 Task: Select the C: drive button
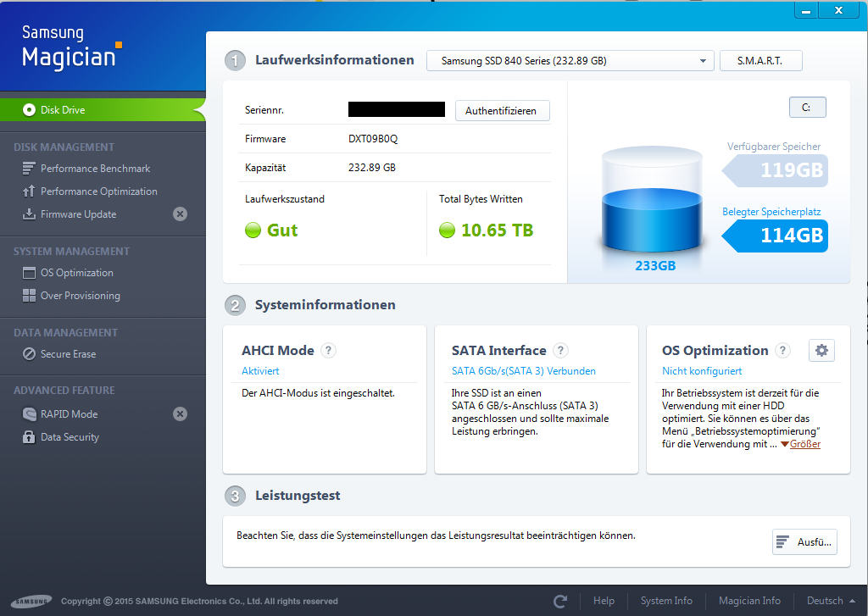(807, 108)
